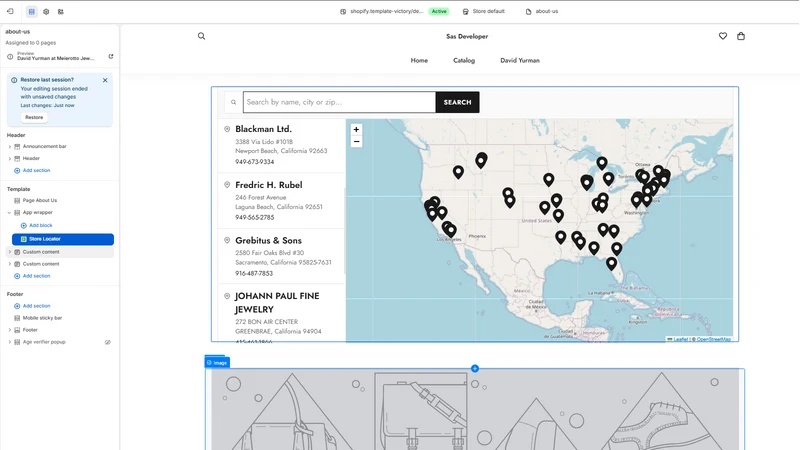Viewport: 800px width, 450px height.
Task: Expand the Announcement bar section
Action: pyautogui.click(x=10, y=146)
